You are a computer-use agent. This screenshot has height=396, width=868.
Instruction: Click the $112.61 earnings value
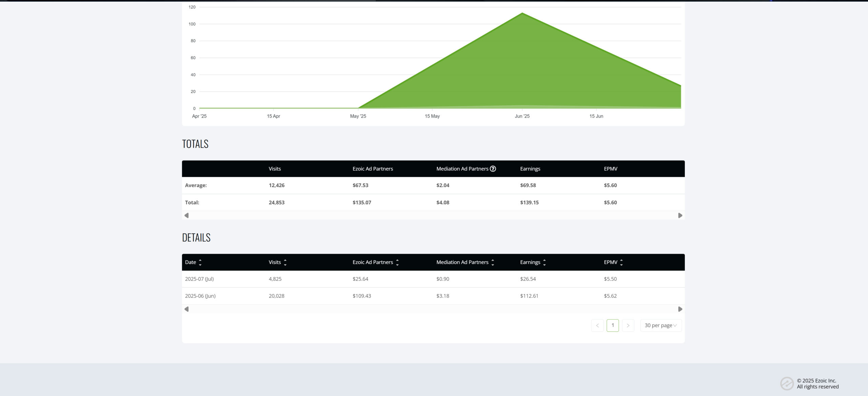tap(529, 296)
